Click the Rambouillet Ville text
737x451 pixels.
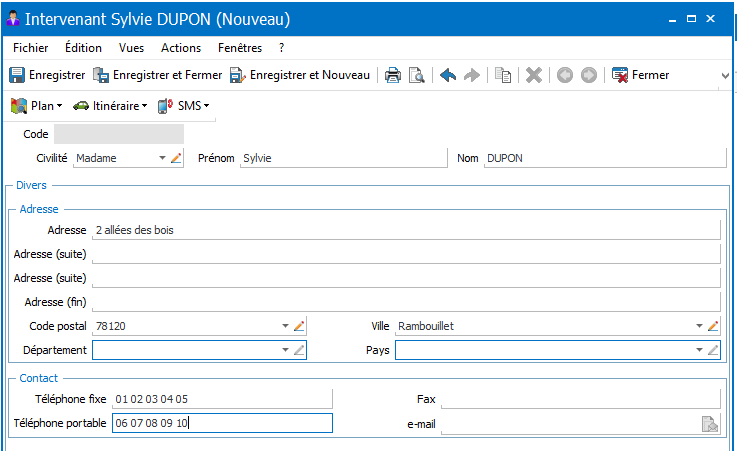(x=426, y=326)
